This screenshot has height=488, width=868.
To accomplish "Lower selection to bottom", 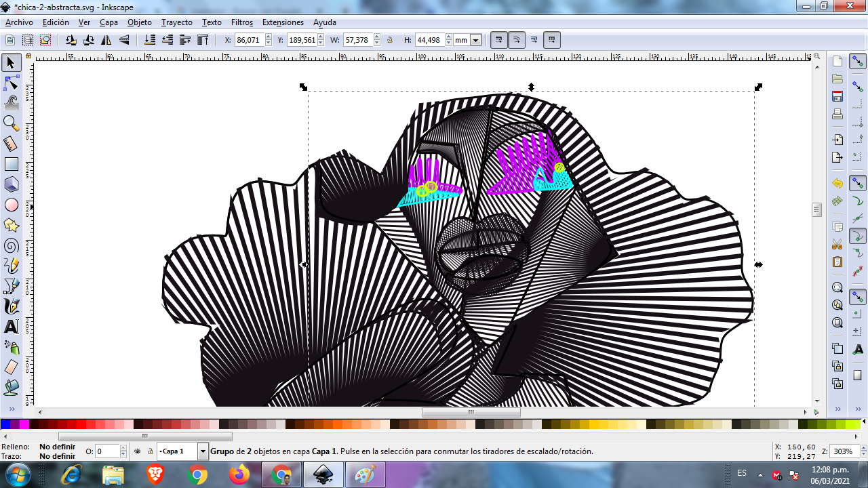I will point(150,40).
